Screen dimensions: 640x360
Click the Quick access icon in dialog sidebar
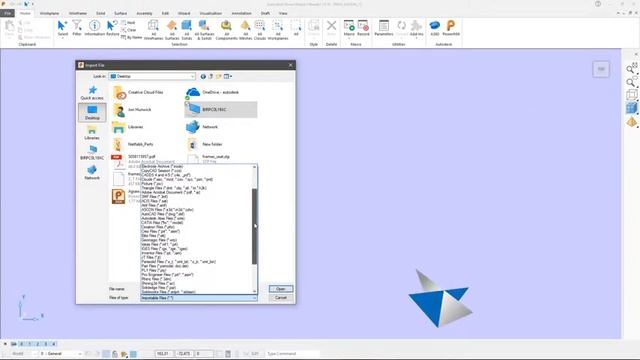click(x=92, y=93)
